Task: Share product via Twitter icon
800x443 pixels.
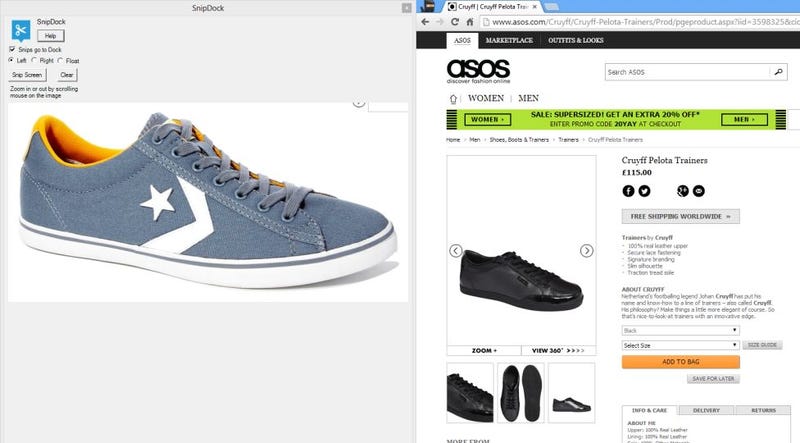Action: point(644,191)
